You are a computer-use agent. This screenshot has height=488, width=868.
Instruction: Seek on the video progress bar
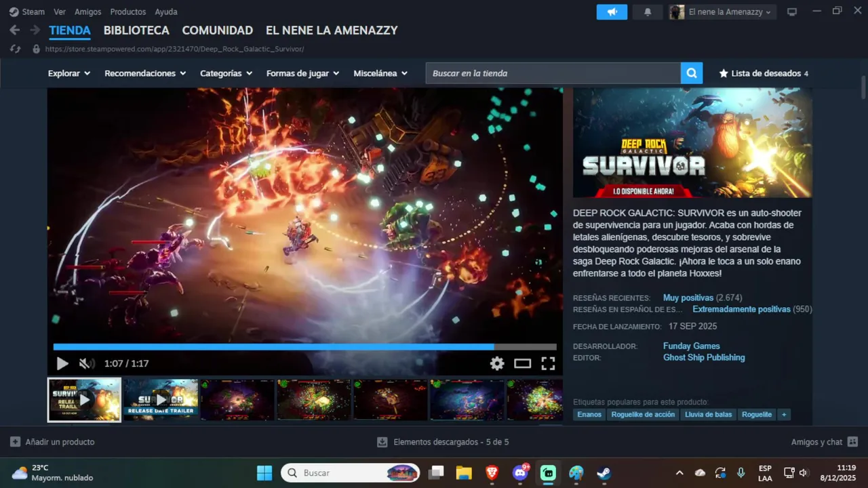[305, 347]
